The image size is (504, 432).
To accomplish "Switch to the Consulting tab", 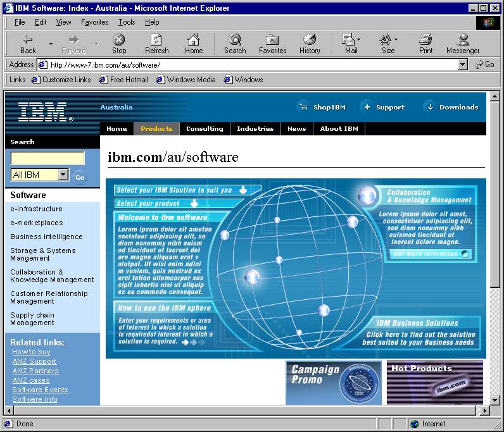I will pyautogui.click(x=205, y=128).
